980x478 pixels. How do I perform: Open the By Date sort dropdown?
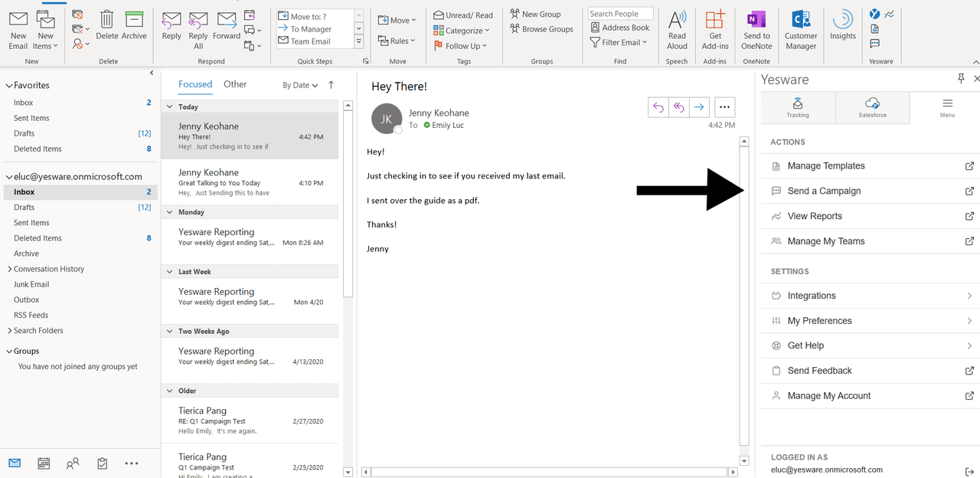[299, 85]
